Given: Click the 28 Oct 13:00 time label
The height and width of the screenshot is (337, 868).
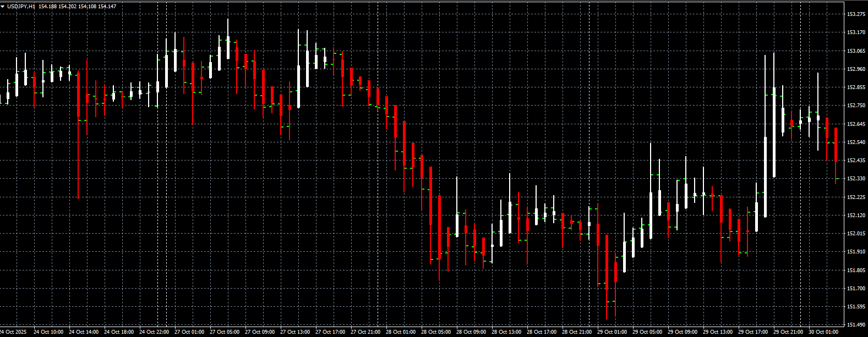Looking at the screenshot, I should coord(506,332).
